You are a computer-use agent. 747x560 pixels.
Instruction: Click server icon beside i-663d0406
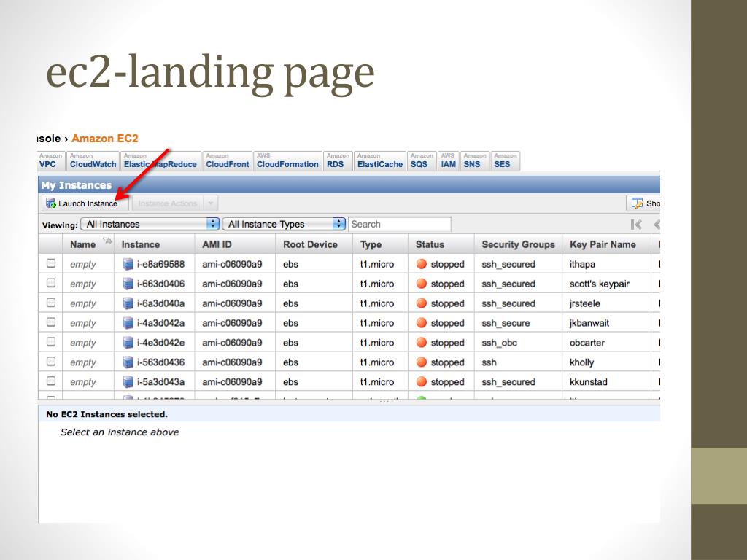pyautogui.click(x=128, y=284)
